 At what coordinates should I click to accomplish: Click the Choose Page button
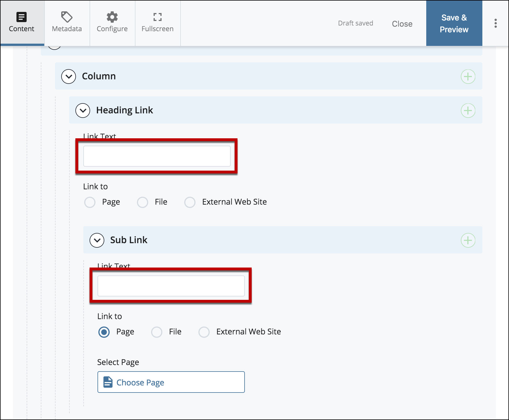pos(171,382)
